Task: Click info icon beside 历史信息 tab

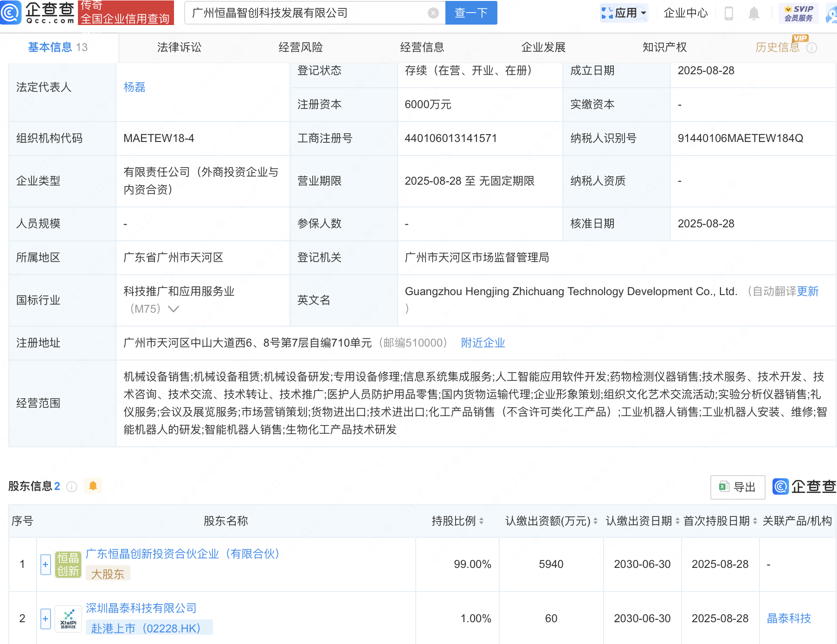Action: coord(812,48)
